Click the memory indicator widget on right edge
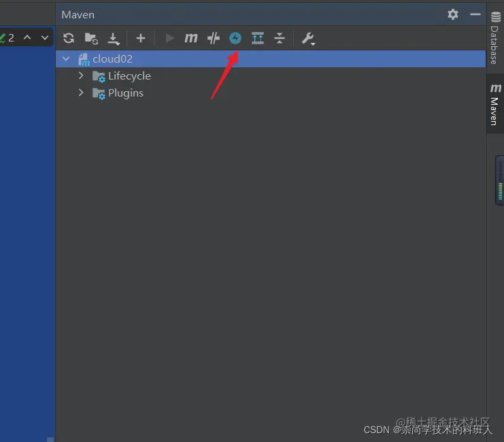The height and width of the screenshot is (442, 504). 499,180
